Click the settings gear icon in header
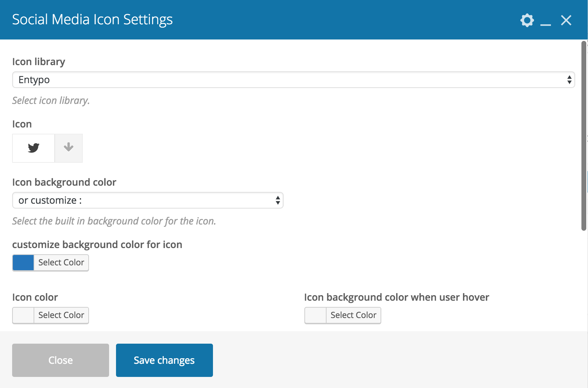The image size is (588, 388). tap(527, 20)
